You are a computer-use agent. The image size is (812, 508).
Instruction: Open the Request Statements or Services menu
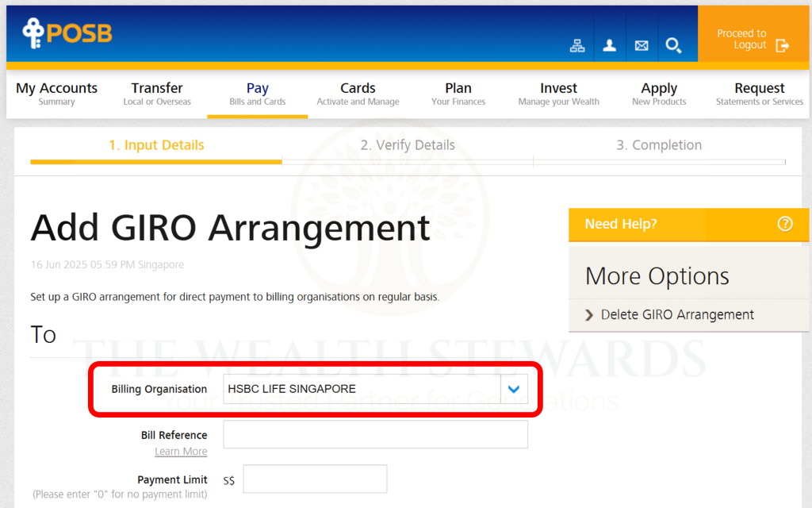759,93
